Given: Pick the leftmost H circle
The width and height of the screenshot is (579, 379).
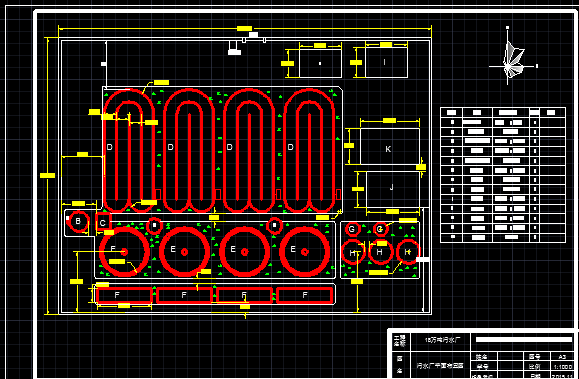Looking at the screenshot, I should (353, 253).
